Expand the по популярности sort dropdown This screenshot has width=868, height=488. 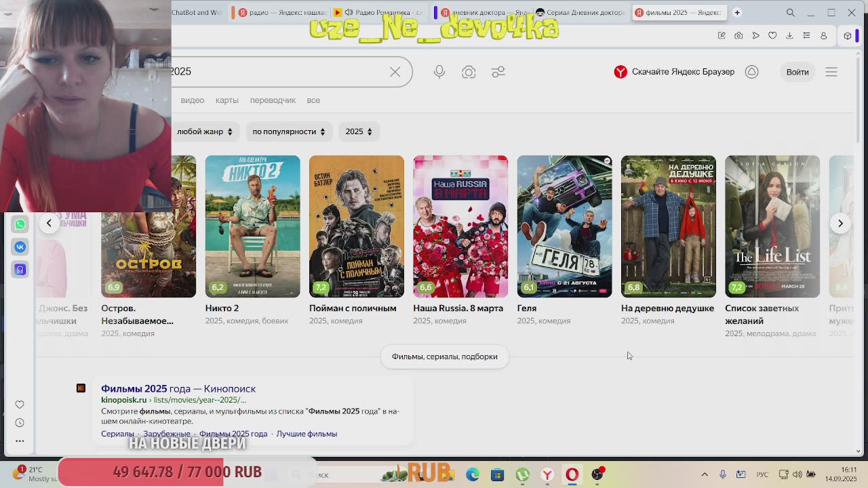[288, 131]
